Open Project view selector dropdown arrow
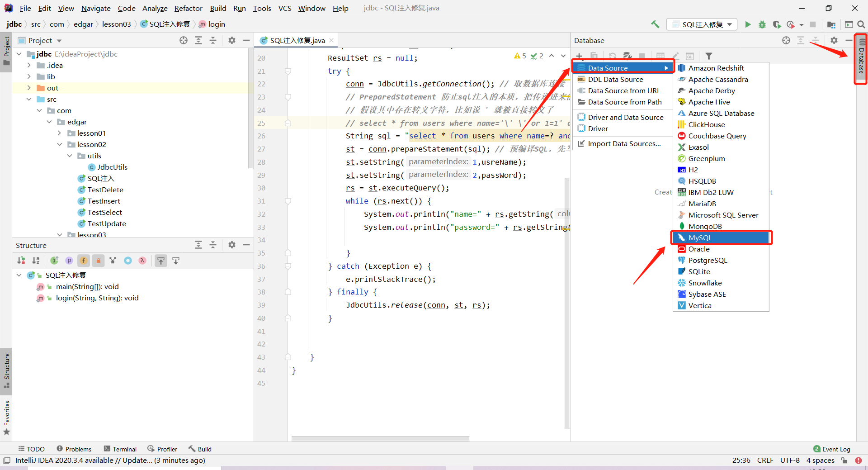Image resolution: width=868 pixels, height=470 pixels. 59,41
